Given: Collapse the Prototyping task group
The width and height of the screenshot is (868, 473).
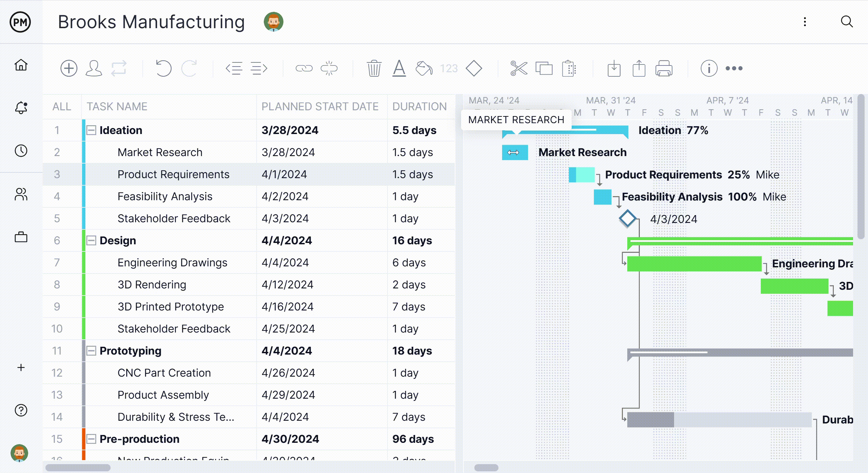Looking at the screenshot, I should (x=91, y=351).
